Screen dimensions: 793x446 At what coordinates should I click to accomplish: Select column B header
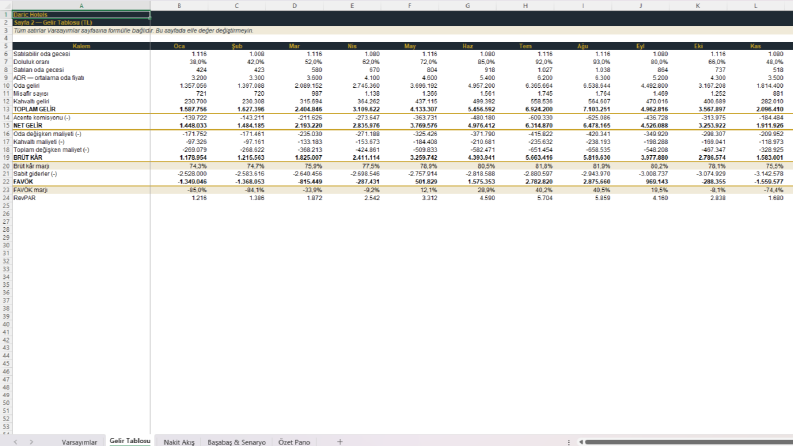tap(179, 6)
